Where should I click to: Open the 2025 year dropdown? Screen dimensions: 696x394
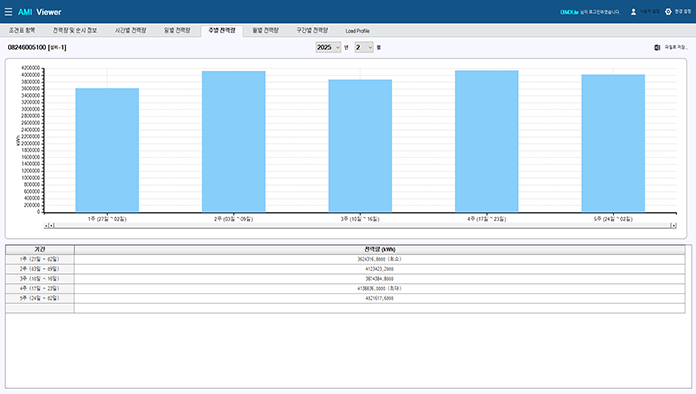[328, 47]
